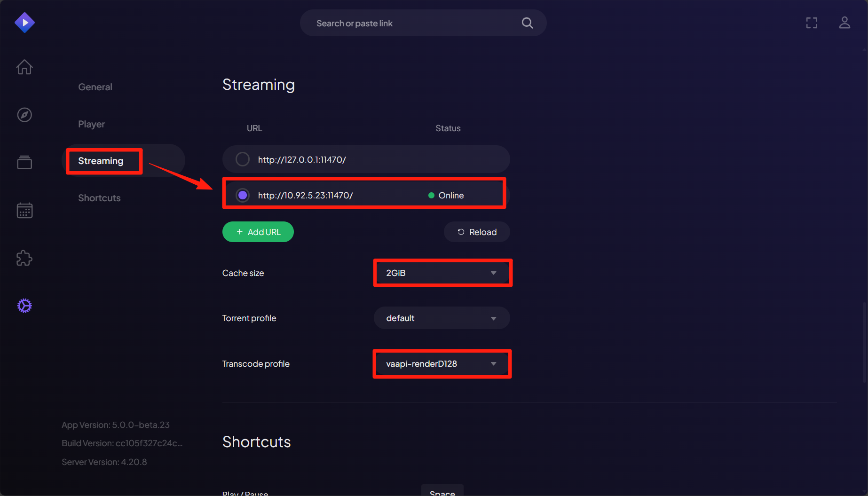Expand the Transcode profile dropdown
This screenshot has width=868, height=496.
[442, 364]
